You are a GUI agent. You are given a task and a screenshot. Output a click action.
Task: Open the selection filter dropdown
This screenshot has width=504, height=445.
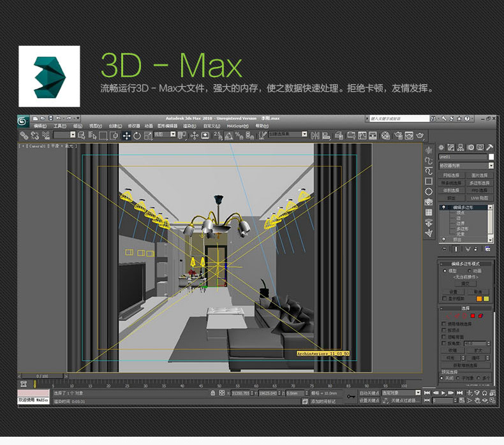pos(64,135)
